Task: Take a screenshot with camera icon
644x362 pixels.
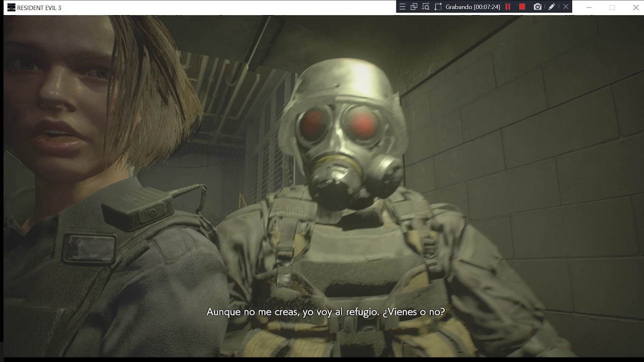Action: pos(537,7)
